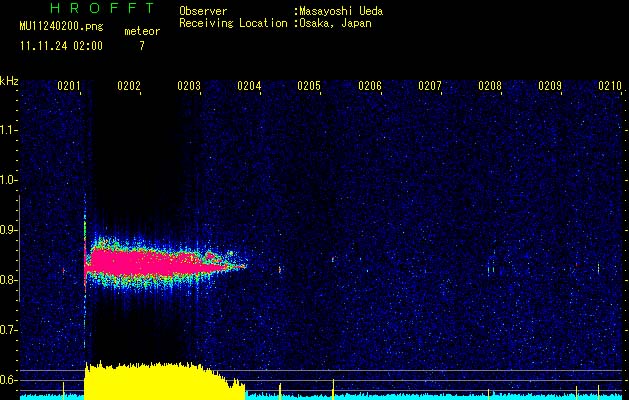629x400 pixels.
Task: Click the 0206 time label
Action: click(x=370, y=87)
